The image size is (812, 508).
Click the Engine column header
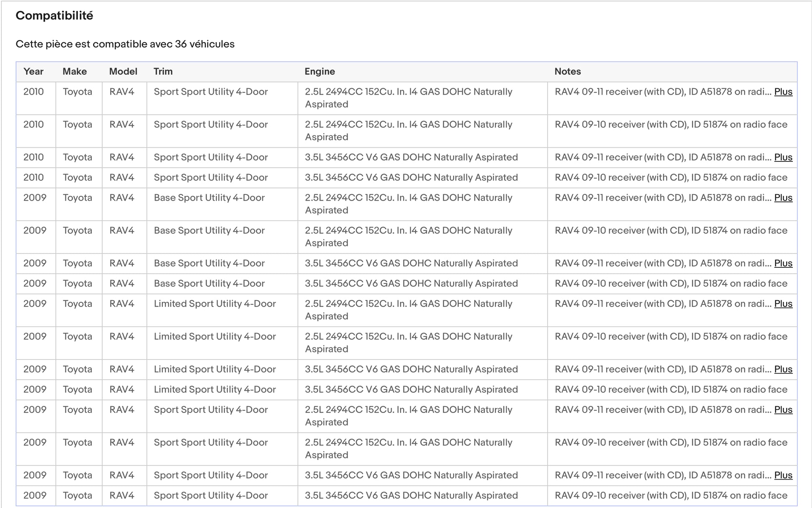pyautogui.click(x=320, y=71)
